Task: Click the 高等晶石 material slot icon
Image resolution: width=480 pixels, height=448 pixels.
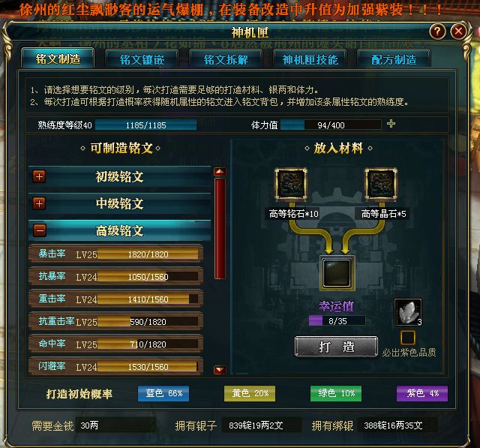Action: [x=381, y=185]
